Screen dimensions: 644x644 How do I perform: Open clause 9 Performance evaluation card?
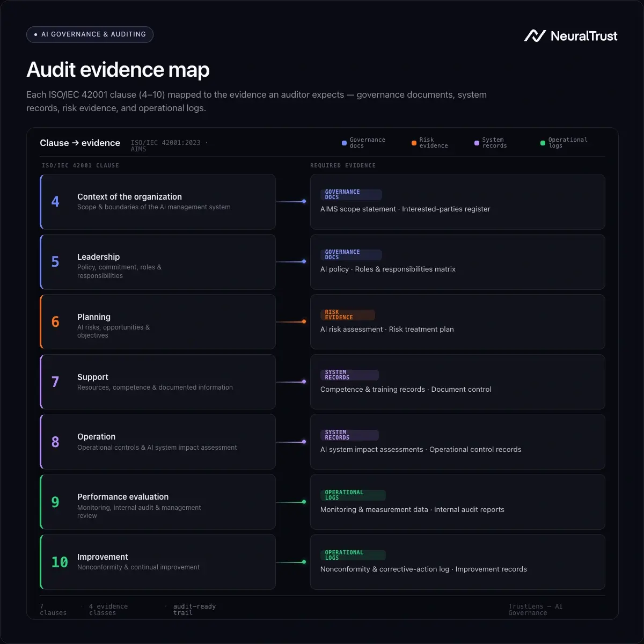[x=158, y=502]
